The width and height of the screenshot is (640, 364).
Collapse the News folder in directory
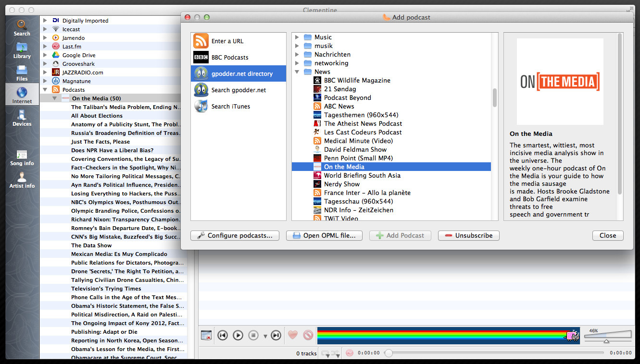coord(297,72)
